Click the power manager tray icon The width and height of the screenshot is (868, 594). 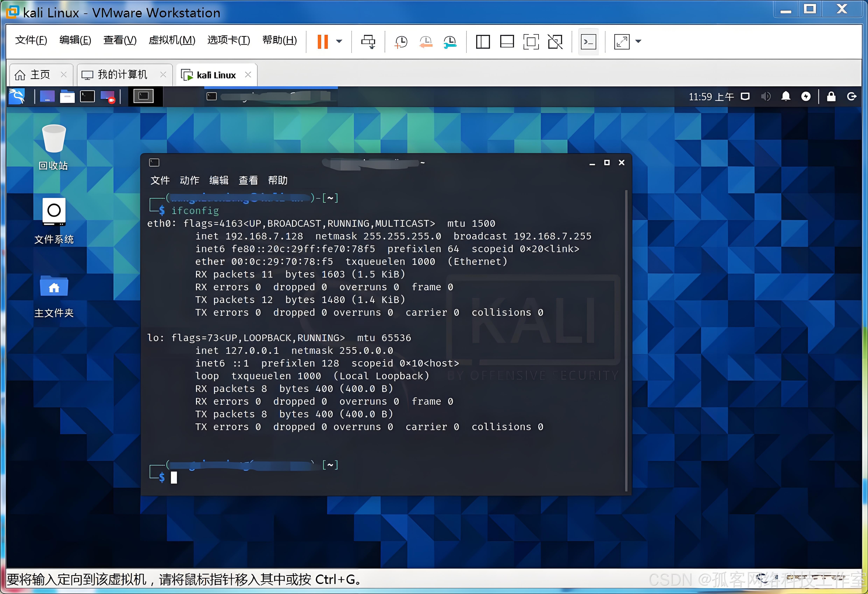[806, 96]
